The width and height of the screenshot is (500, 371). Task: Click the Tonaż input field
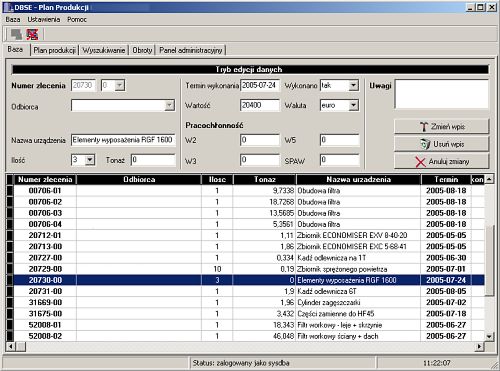tap(153, 160)
